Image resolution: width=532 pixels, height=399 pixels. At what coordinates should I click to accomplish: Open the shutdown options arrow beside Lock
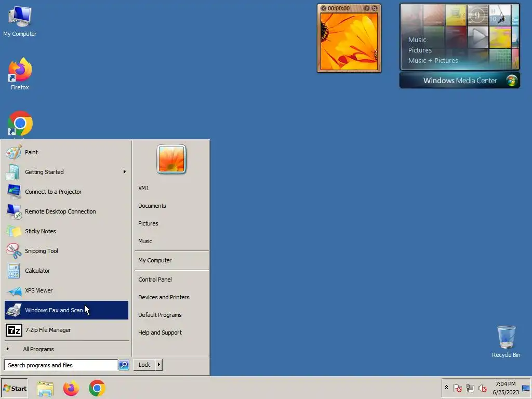pos(159,365)
